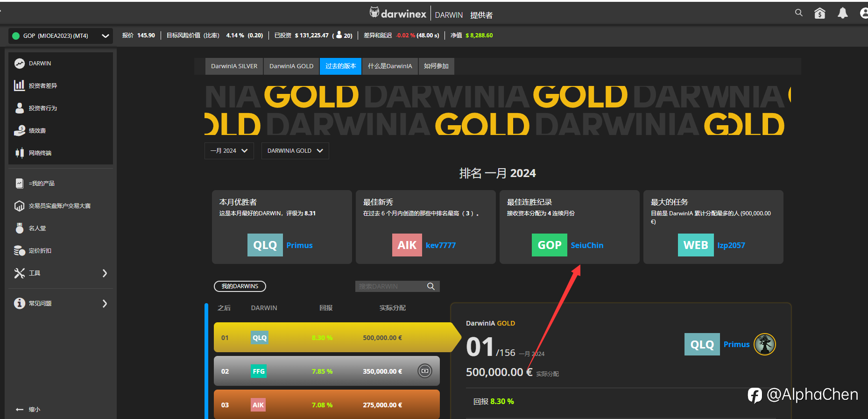
Task: Open 交易员实盘账户交易大赛 icon
Action: [x=19, y=206]
